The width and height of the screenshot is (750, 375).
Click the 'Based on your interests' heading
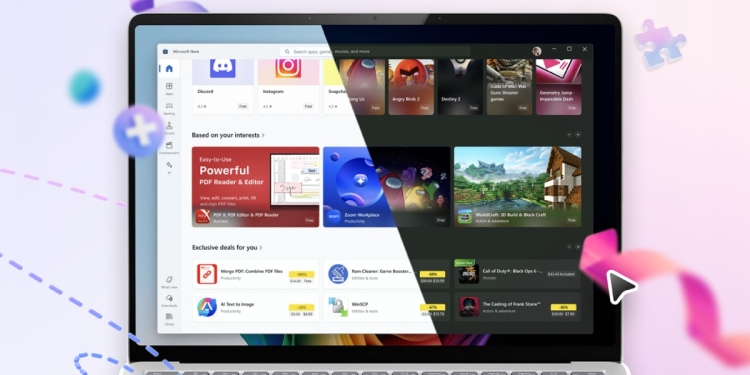pyautogui.click(x=225, y=135)
